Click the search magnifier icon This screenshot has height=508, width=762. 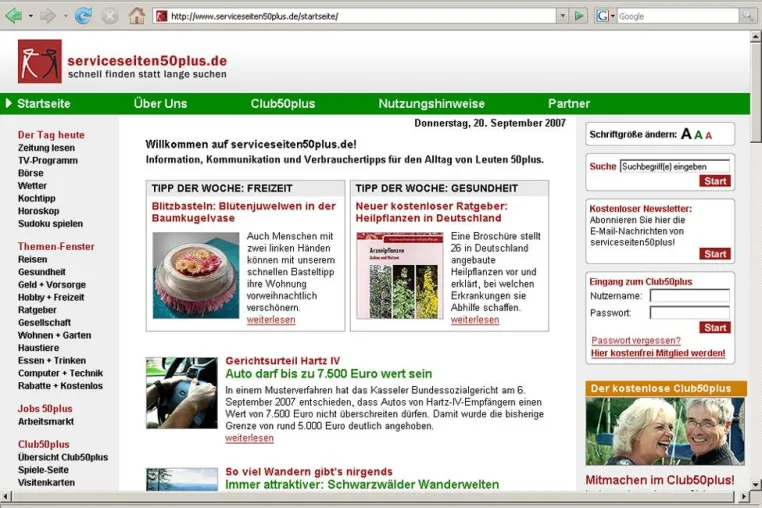746,16
